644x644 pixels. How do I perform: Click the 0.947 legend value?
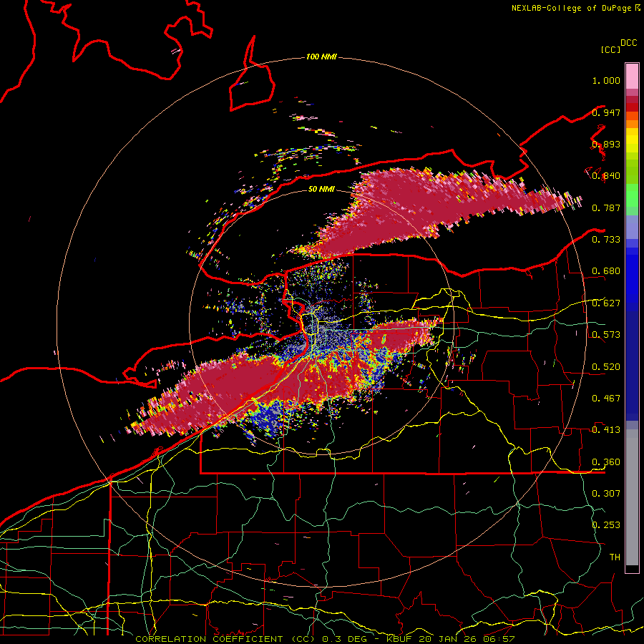pos(606,112)
